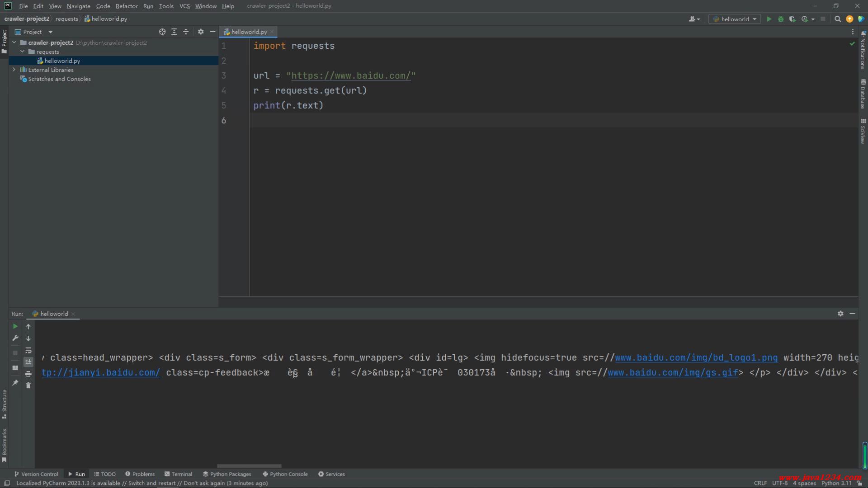The width and height of the screenshot is (868, 488).
Task: Open the Python Console tool window
Action: [x=285, y=474]
